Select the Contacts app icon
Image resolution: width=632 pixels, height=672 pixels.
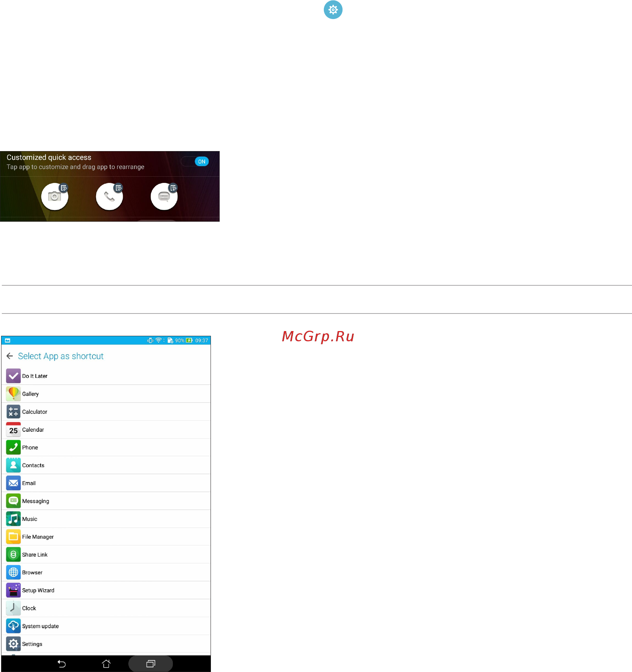tap(14, 465)
